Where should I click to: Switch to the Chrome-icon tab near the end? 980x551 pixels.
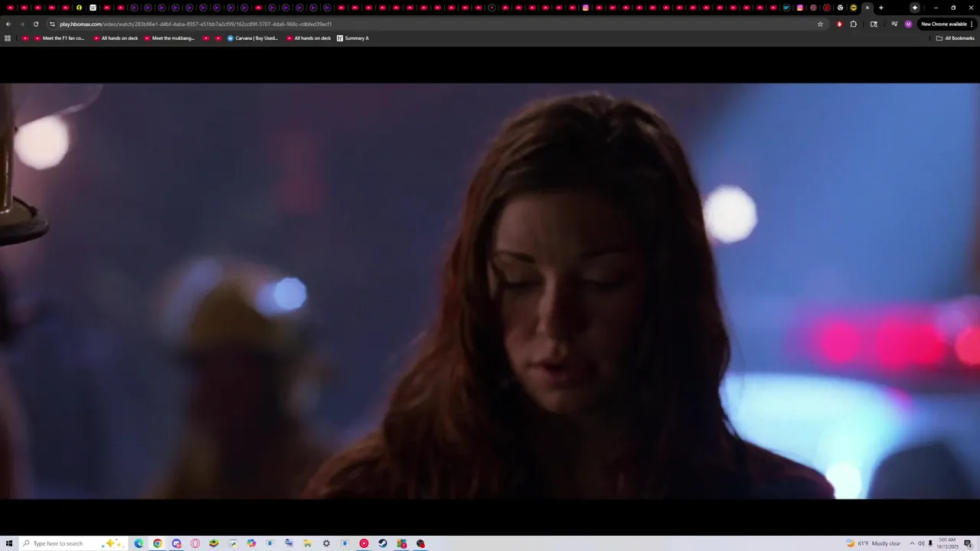pos(840,8)
